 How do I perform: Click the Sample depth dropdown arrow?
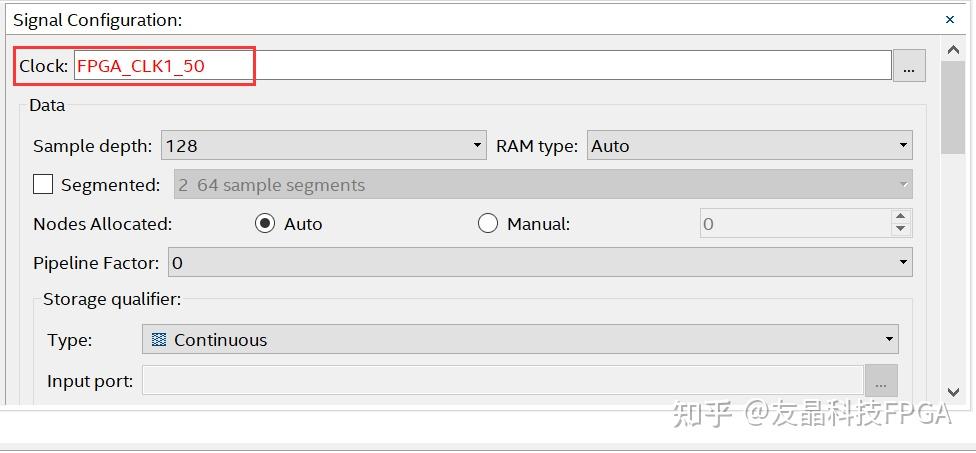[477, 145]
